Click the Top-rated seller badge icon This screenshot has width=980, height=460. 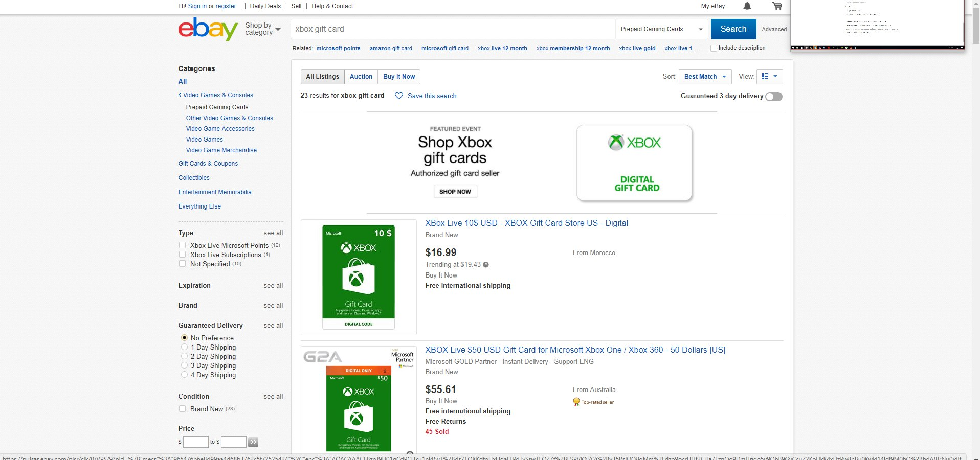point(576,402)
